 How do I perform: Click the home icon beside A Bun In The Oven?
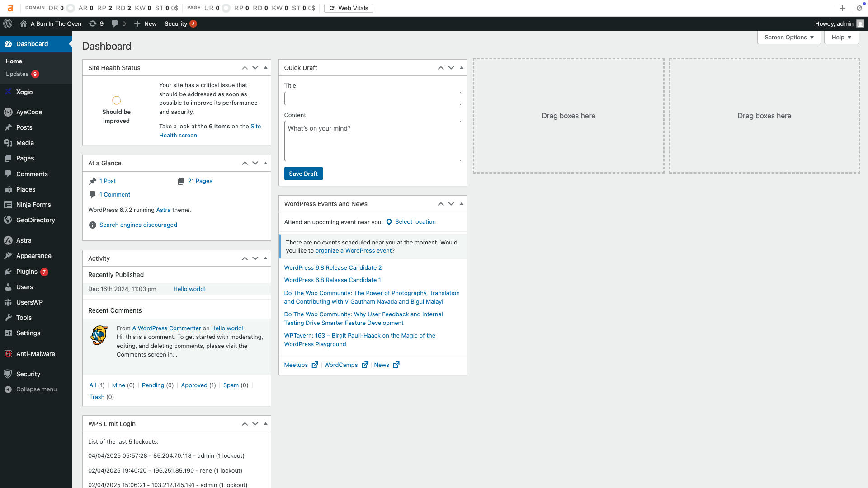point(24,23)
